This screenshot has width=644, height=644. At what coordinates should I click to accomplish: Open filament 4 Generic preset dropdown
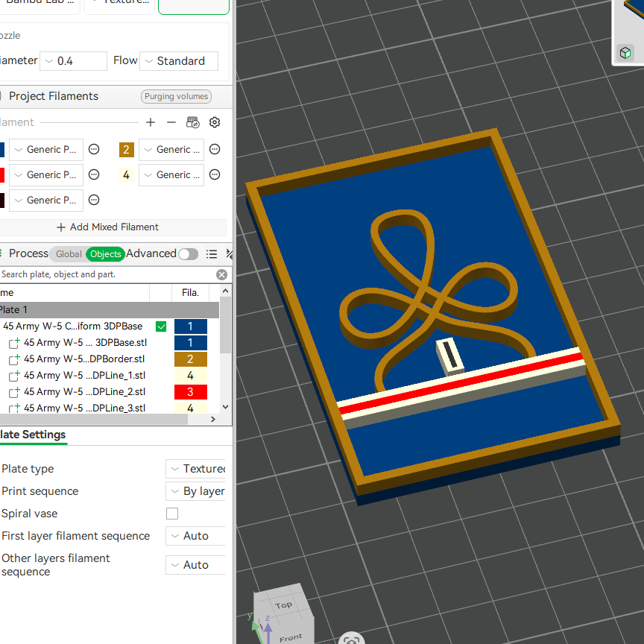(x=171, y=175)
